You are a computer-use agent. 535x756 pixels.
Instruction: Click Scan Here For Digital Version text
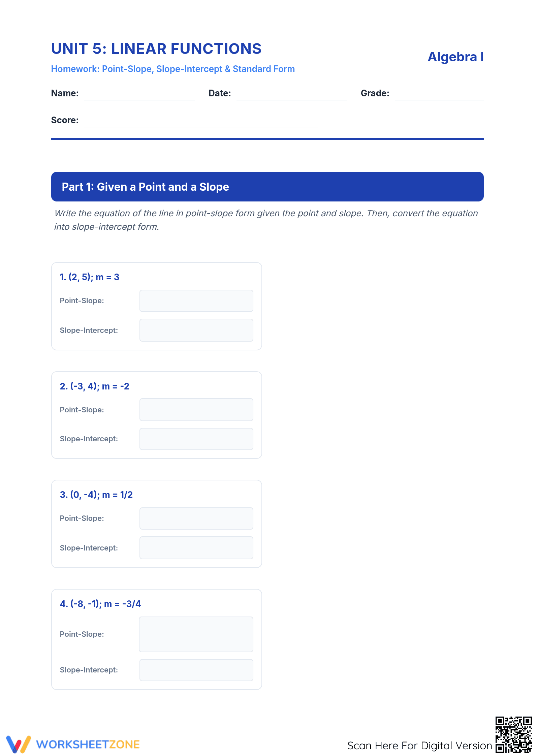(x=420, y=746)
